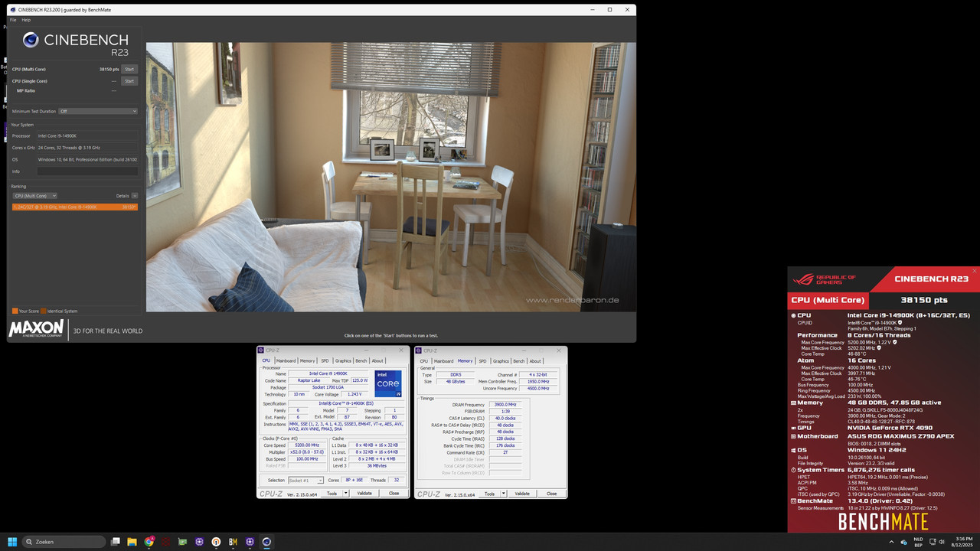The width and height of the screenshot is (980, 551).
Task: Open the Help menu in Cinebench
Action: pyautogui.click(x=26, y=20)
